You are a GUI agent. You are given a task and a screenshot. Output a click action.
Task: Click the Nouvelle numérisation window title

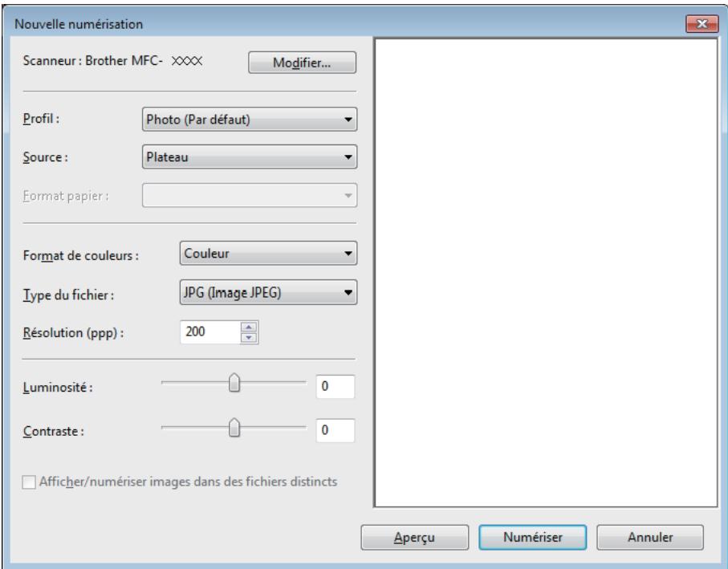[79, 24]
